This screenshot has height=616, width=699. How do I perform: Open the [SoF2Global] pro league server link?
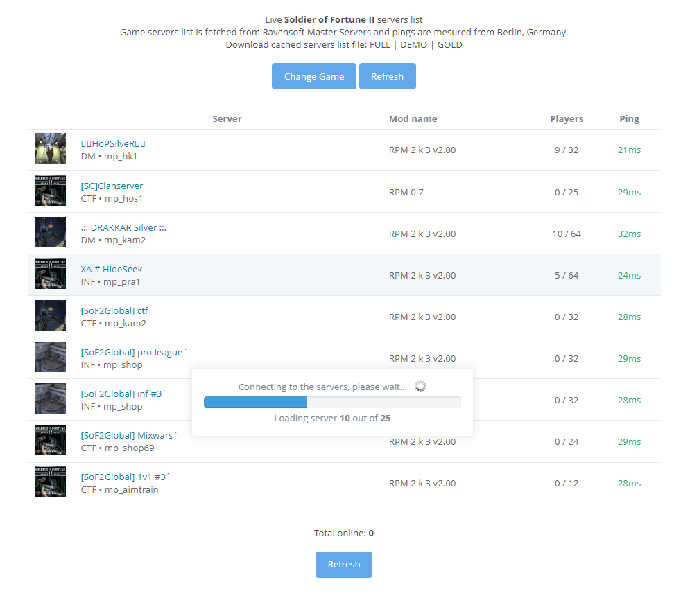pyautogui.click(x=134, y=352)
